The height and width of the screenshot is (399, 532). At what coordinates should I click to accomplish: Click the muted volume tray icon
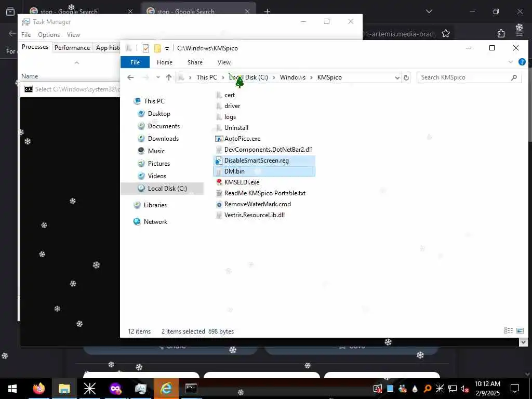point(464,389)
